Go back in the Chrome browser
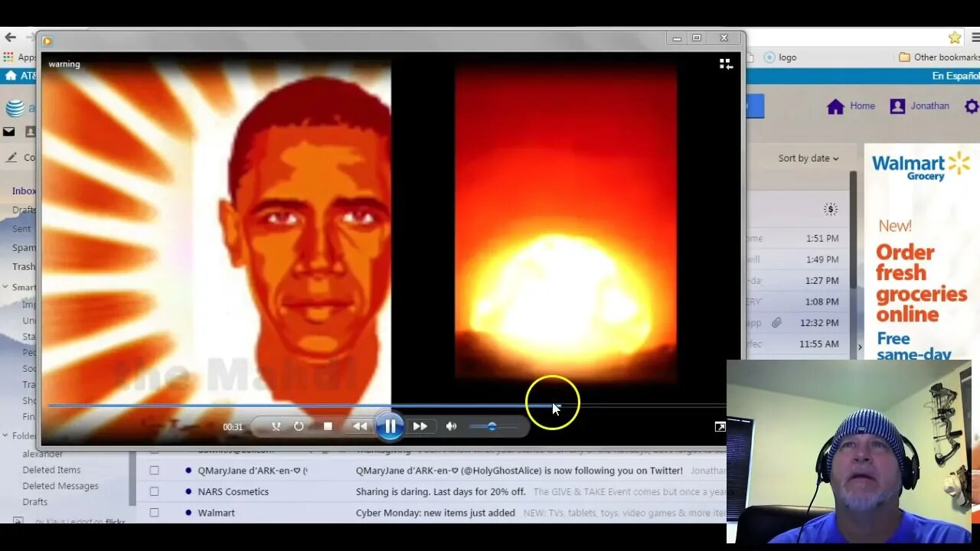This screenshot has height=551, width=980. pos(10,37)
